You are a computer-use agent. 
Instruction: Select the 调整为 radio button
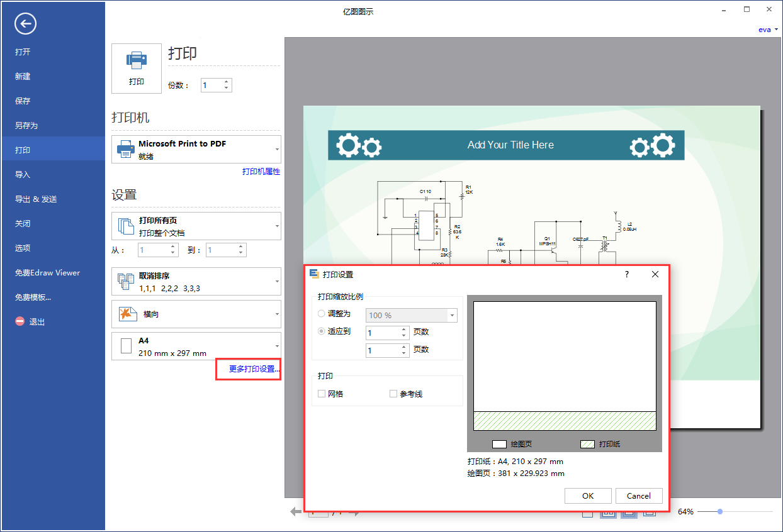click(x=322, y=314)
